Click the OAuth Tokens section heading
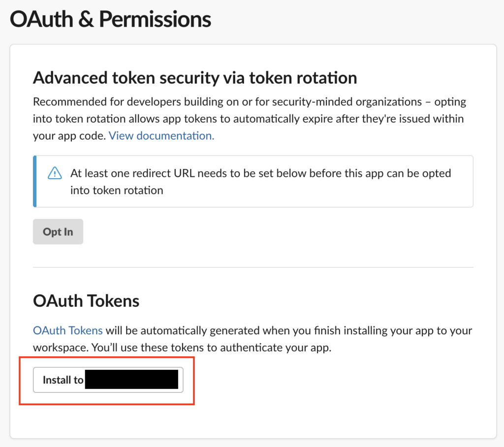504x447 pixels. pyautogui.click(x=86, y=301)
